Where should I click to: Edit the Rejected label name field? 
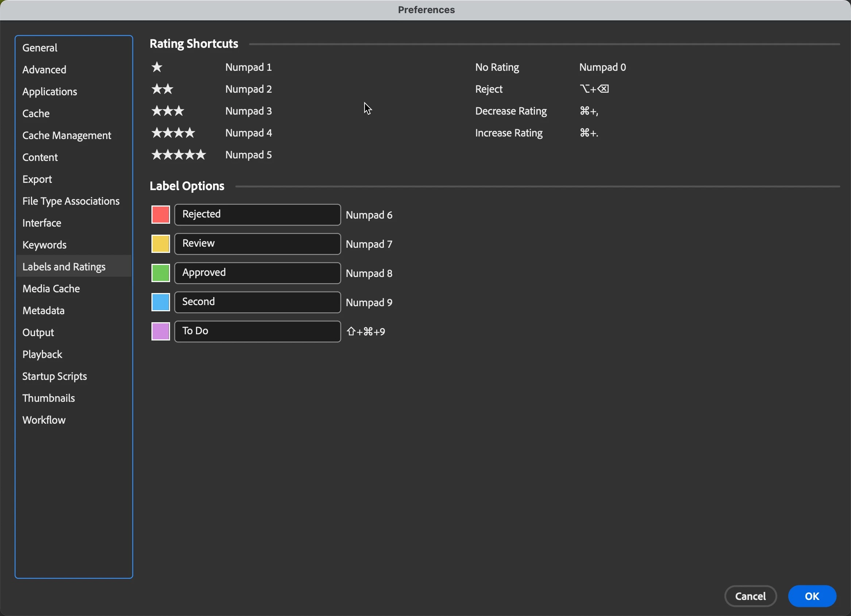click(257, 215)
